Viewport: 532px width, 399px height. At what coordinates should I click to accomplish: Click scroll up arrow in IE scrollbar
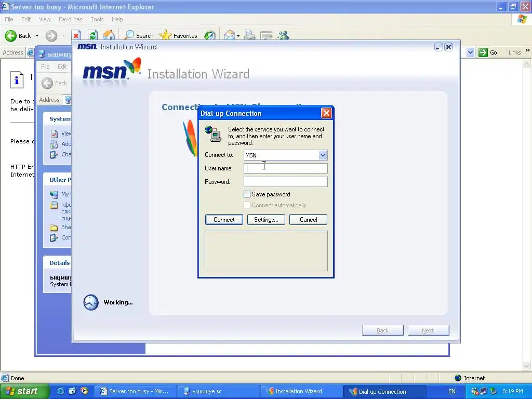tap(527, 64)
